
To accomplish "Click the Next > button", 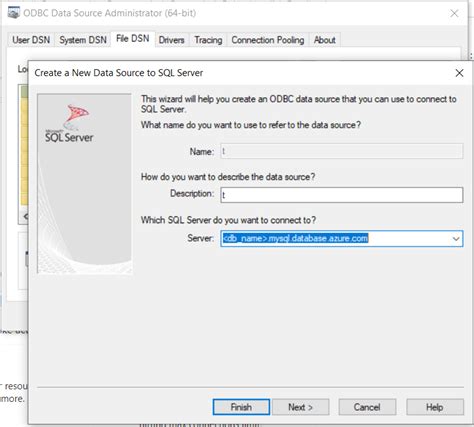I will (301, 407).
